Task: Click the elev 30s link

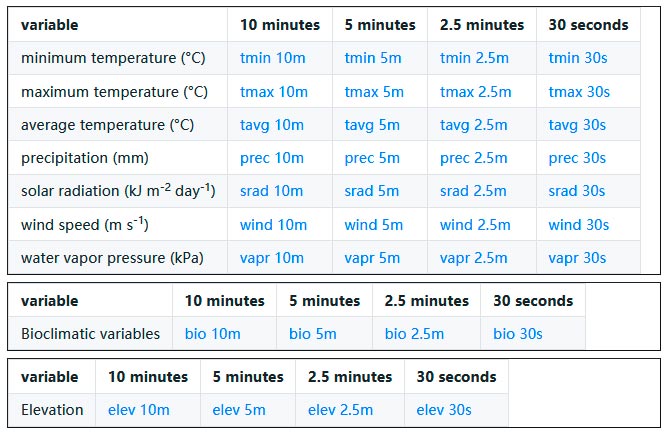Action: tap(444, 410)
